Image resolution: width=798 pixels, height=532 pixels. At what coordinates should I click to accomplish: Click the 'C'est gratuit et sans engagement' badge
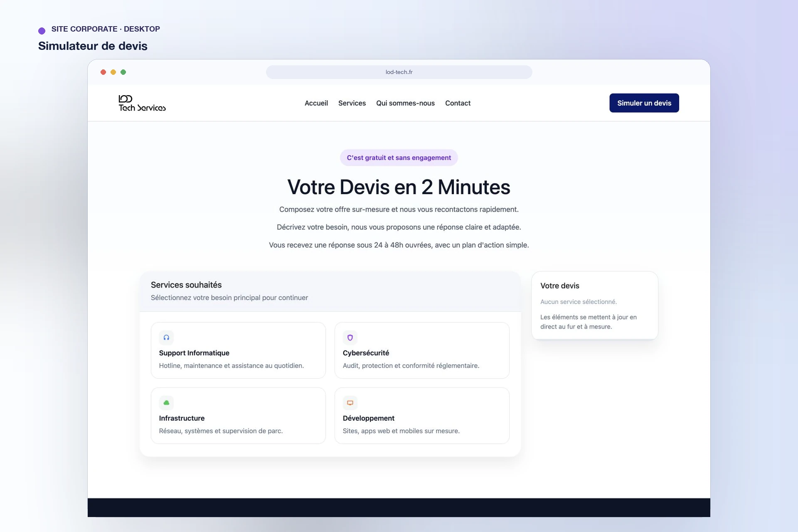(x=399, y=158)
